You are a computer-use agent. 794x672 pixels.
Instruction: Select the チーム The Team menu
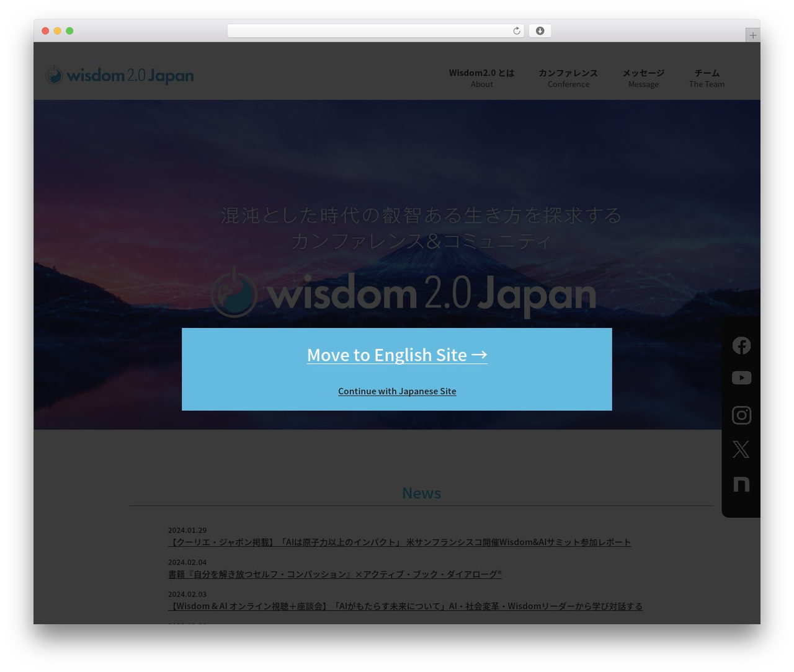point(707,78)
